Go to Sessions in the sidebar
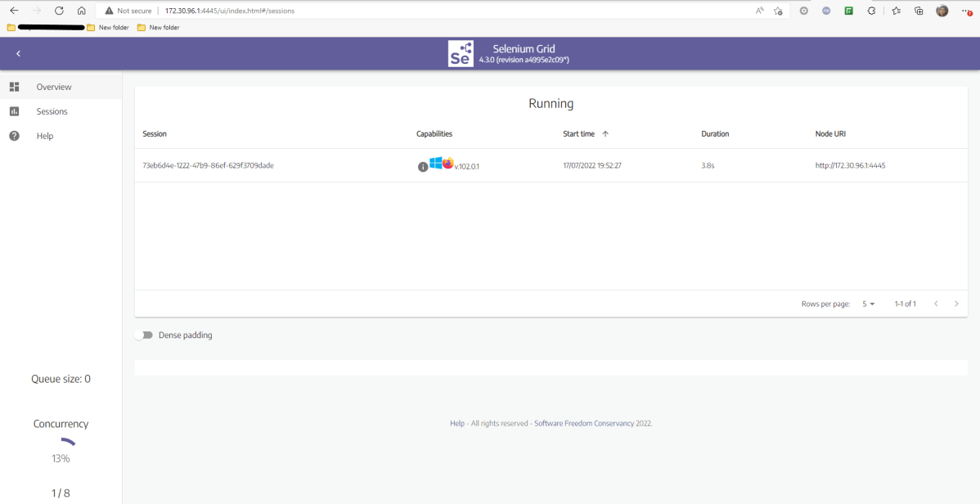 pyautogui.click(x=52, y=111)
